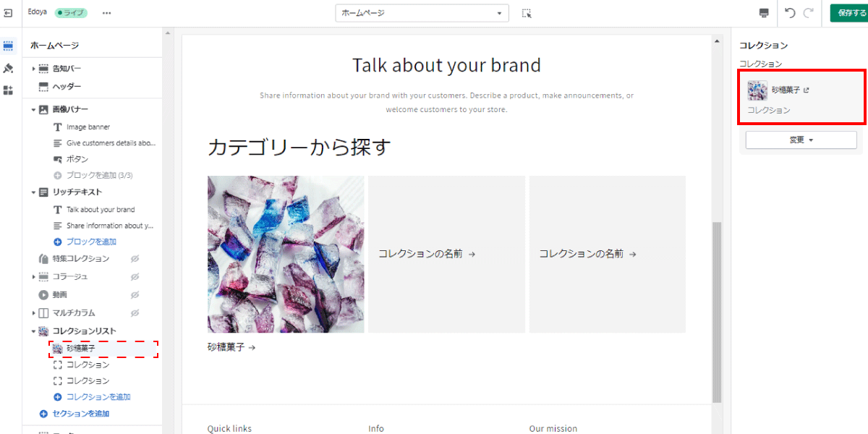Collapse the リッチテキスト section

coord(33,192)
